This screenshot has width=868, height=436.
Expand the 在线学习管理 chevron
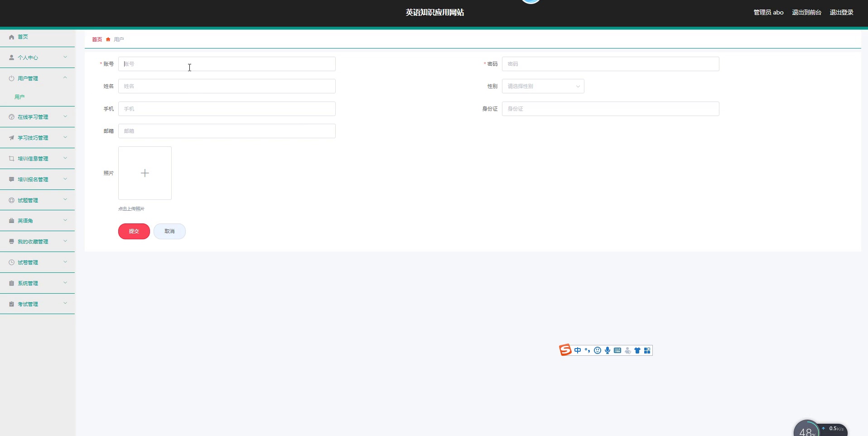65,117
